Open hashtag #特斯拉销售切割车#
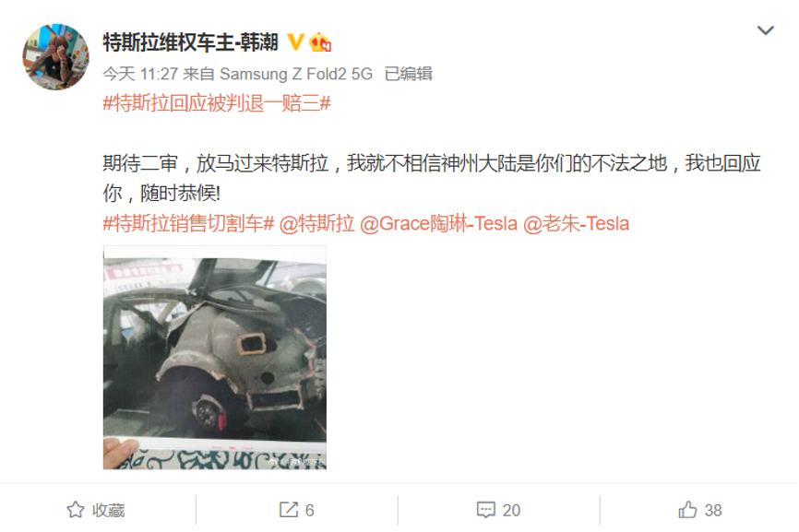 click(188, 223)
